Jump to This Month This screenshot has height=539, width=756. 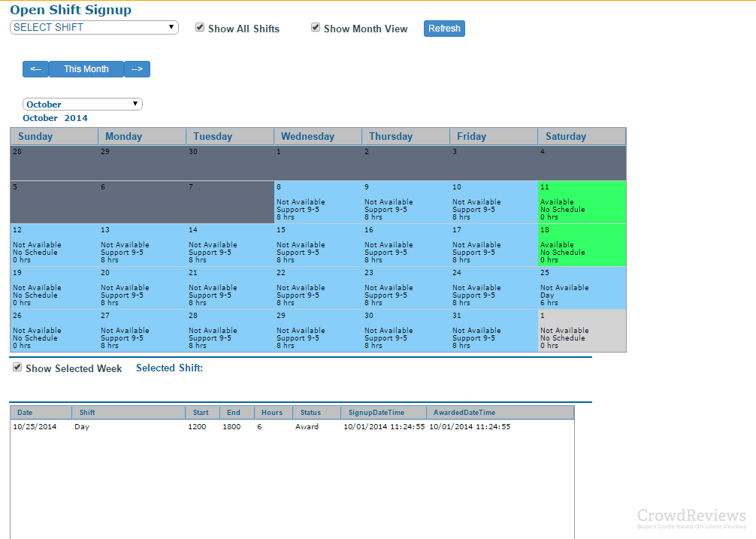point(86,69)
